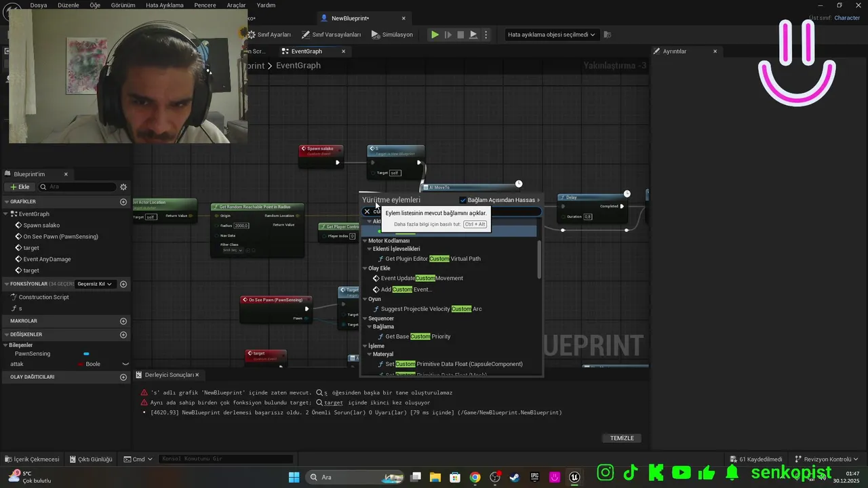Select the EventGraph graph tab
This screenshot has height=488, width=868.
tap(306, 52)
